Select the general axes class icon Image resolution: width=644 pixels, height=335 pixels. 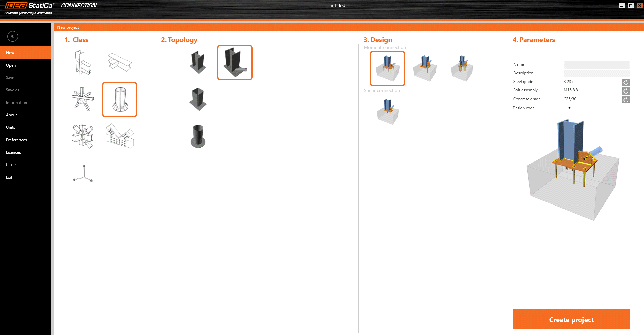83,173
